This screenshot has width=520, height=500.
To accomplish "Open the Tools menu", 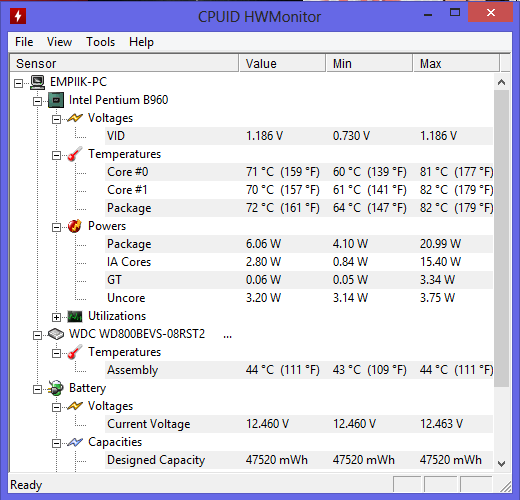I will tap(100, 42).
